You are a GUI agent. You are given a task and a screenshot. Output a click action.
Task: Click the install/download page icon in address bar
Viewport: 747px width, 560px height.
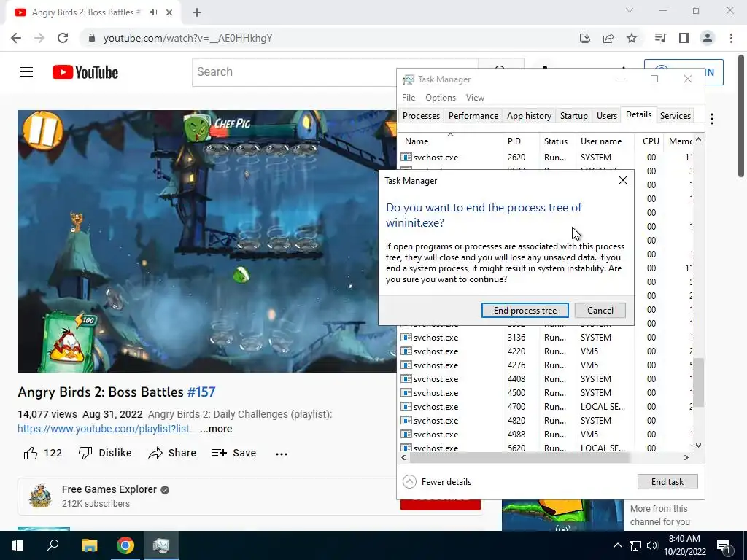584,38
